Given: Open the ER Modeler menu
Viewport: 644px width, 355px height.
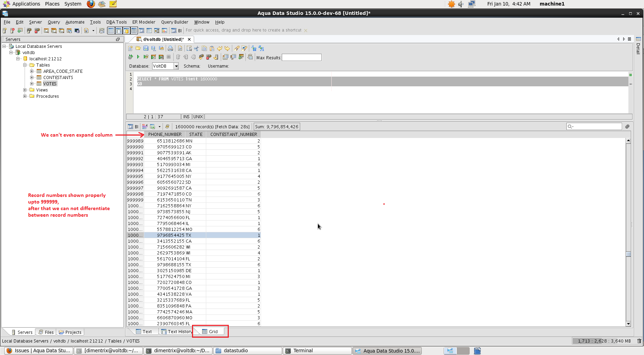Looking at the screenshot, I should coord(144,22).
